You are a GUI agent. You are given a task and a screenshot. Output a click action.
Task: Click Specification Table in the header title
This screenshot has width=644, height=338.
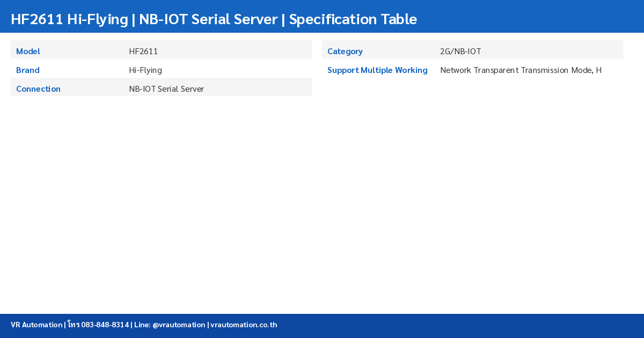353,19
